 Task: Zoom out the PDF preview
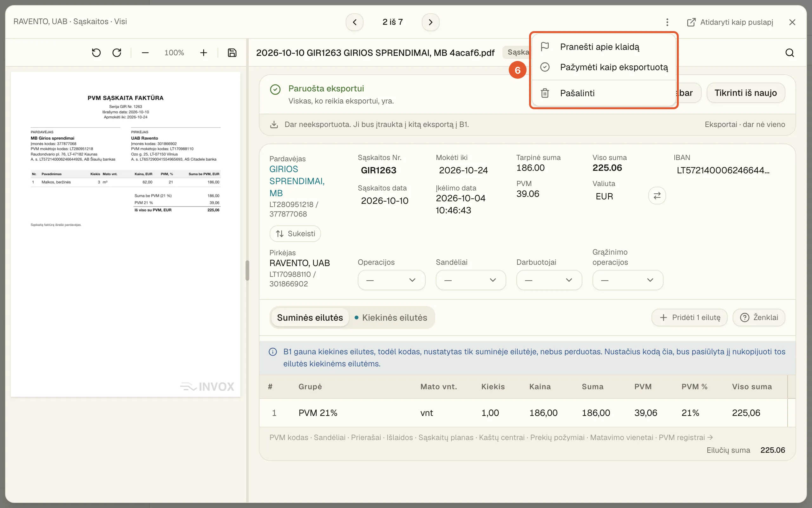pyautogui.click(x=145, y=53)
